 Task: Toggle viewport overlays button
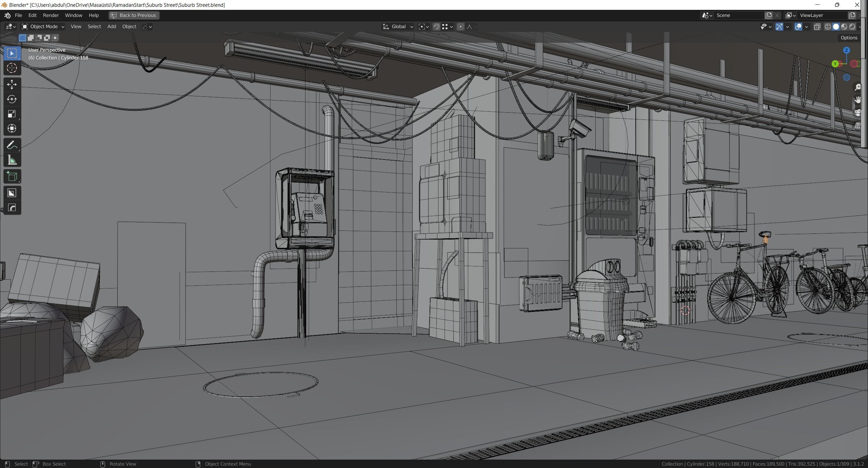tap(798, 27)
